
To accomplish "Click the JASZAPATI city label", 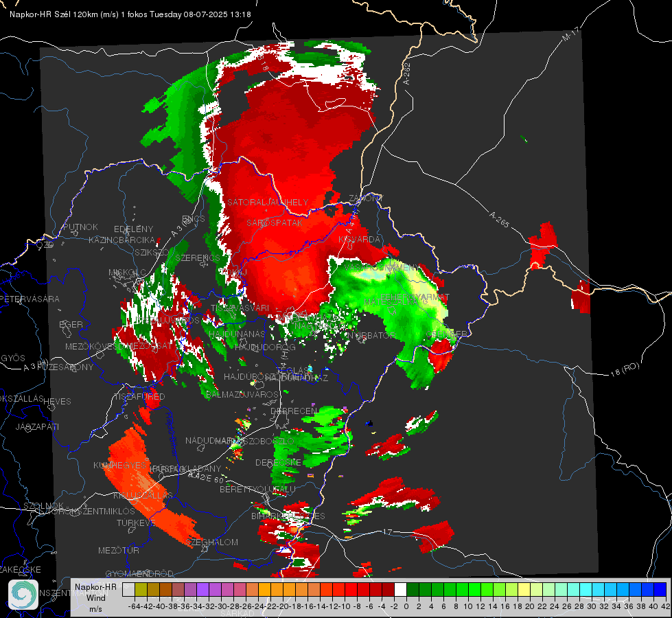I will pos(37,426).
